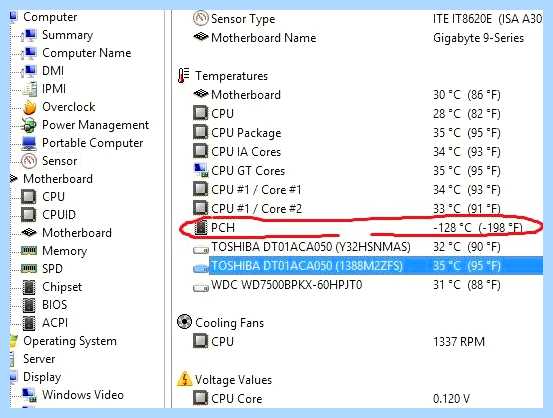This screenshot has height=418, width=553.
Task: Select the CPUID chip icon
Action: 29,214
